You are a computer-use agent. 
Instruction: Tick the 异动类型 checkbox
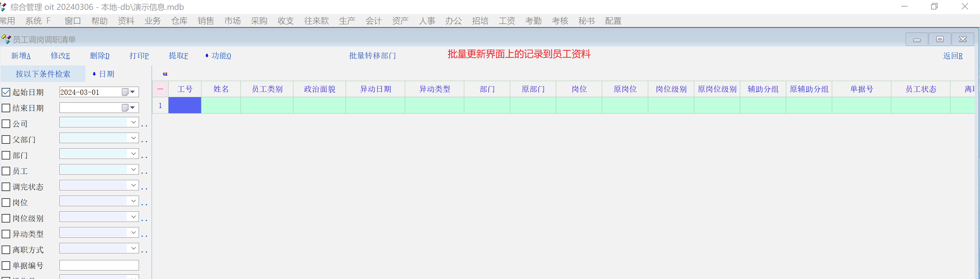(6, 234)
